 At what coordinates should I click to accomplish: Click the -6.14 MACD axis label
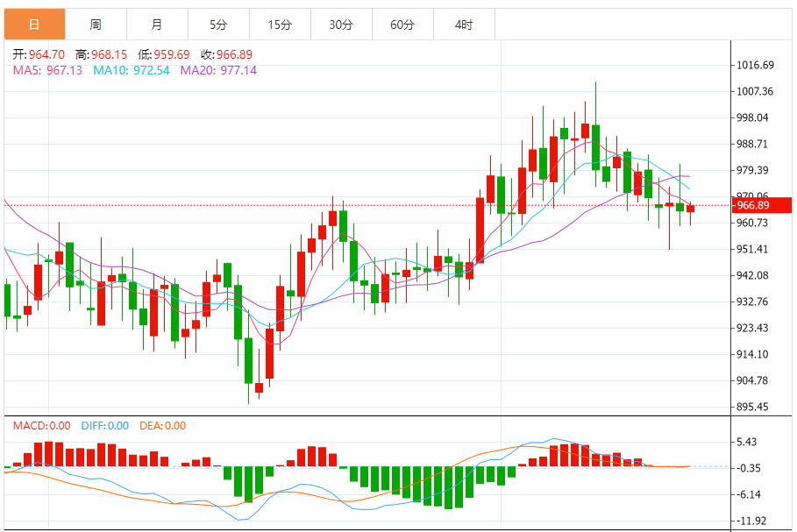tap(749, 495)
